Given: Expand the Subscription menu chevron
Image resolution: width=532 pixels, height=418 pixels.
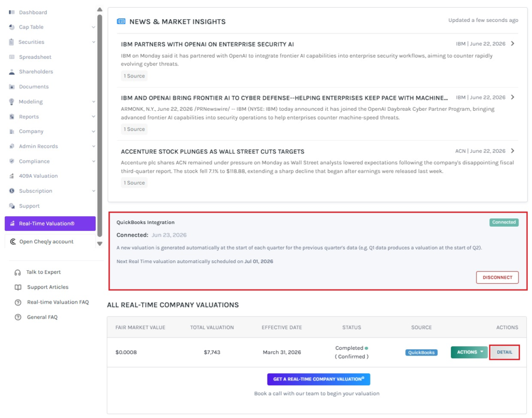Looking at the screenshot, I should 94,191.
